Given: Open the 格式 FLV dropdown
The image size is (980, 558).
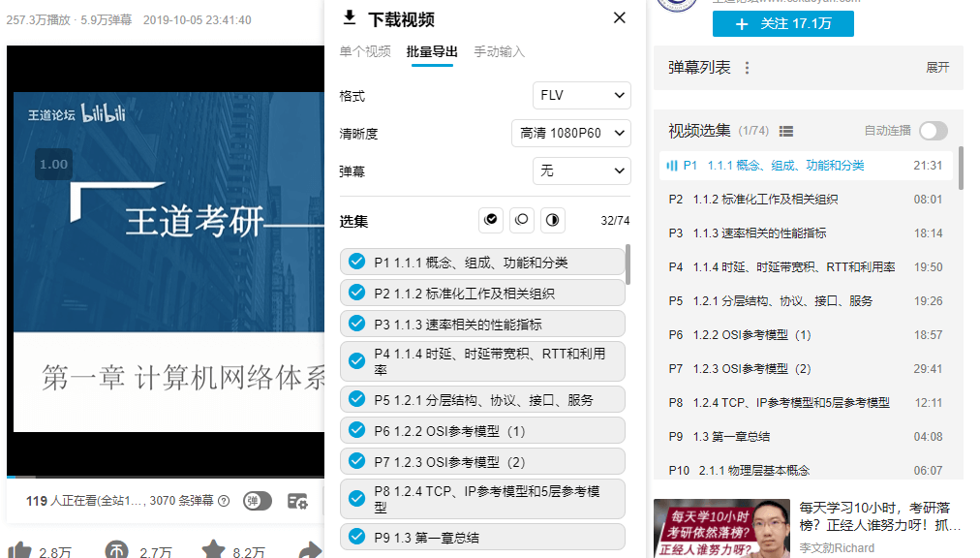Looking at the screenshot, I should pyautogui.click(x=581, y=96).
